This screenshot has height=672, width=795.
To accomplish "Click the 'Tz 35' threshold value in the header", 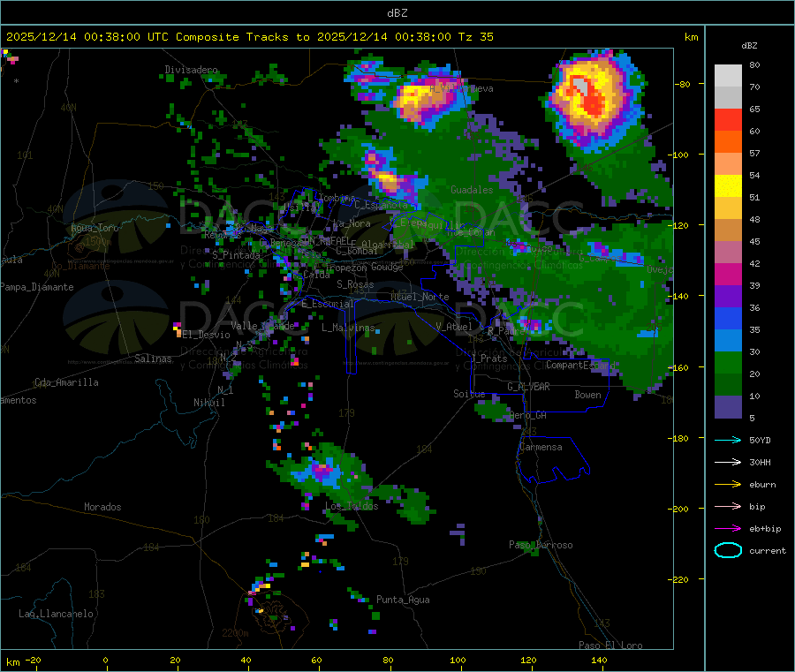I will 475,37.
